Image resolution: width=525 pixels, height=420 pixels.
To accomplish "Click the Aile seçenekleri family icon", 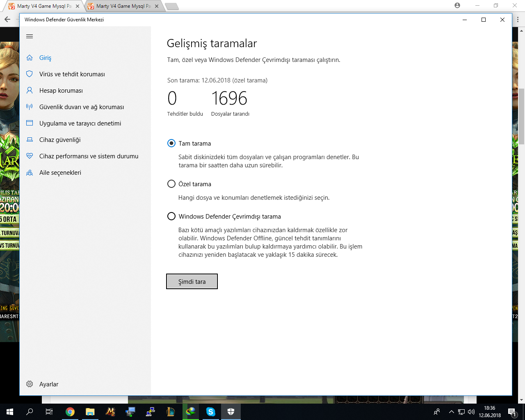I will click(x=30, y=173).
